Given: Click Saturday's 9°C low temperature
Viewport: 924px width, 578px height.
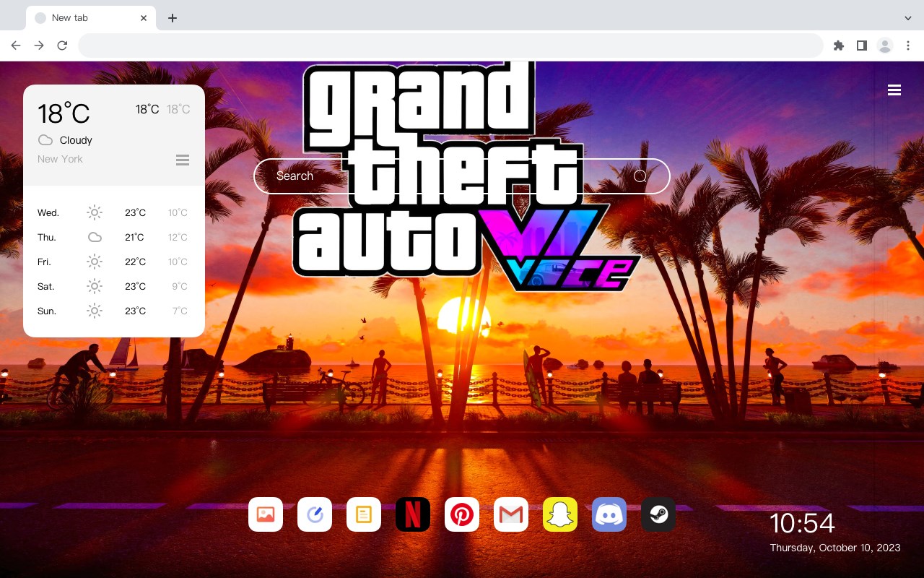Looking at the screenshot, I should (x=180, y=286).
